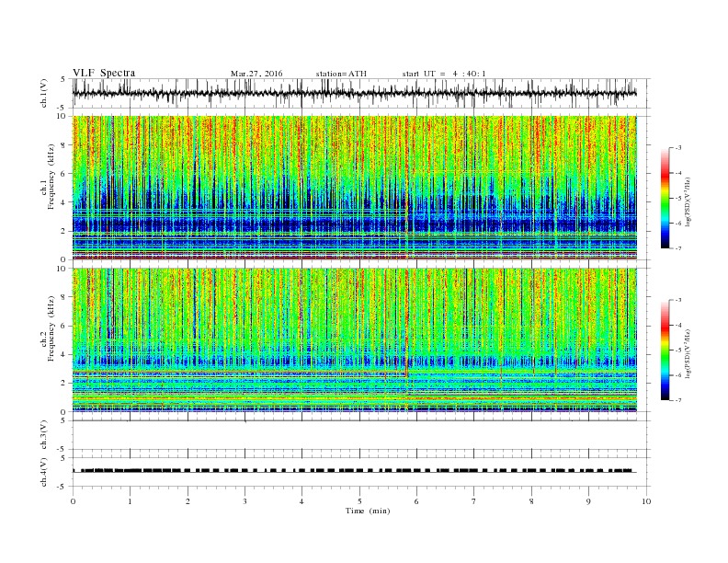Click the "-7" label on ch.1 colorbar
Screen dimensions: 728x563
tap(677, 248)
